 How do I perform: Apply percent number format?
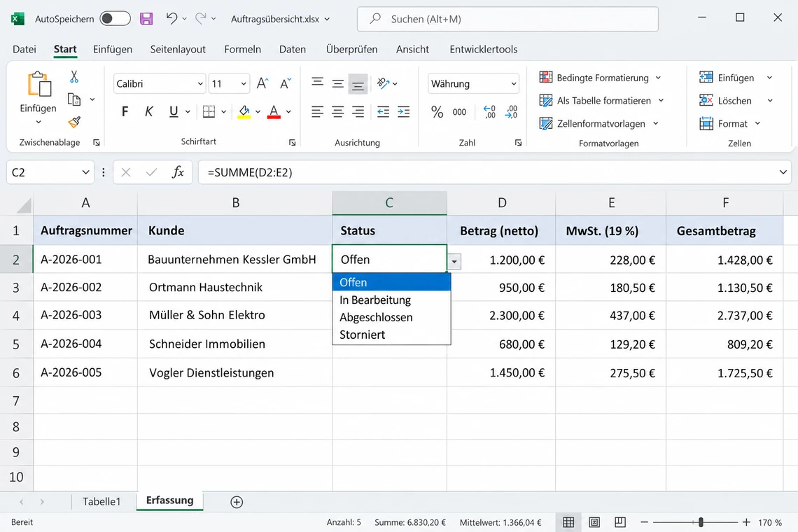[x=437, y=112]
